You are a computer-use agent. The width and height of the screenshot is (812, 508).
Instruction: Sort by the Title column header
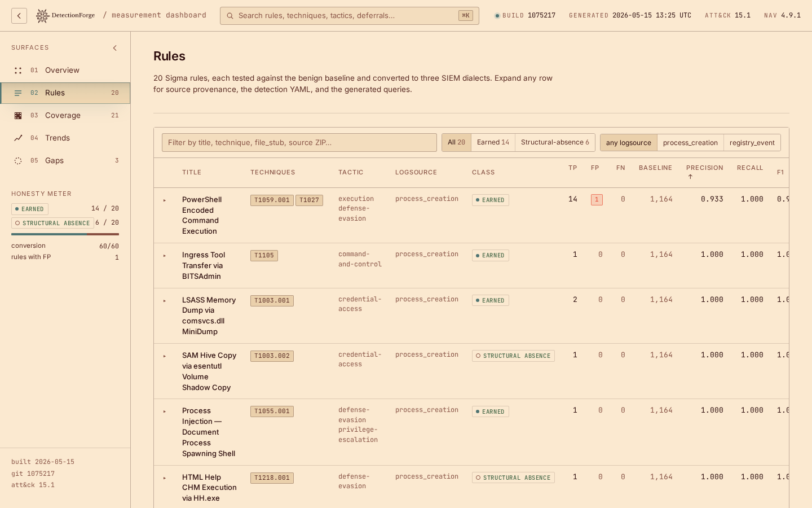[192, 173]
